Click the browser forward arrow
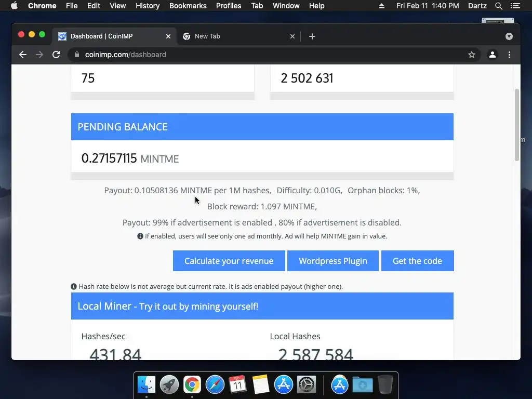This screenshot has width=532, height=399. 39,55
